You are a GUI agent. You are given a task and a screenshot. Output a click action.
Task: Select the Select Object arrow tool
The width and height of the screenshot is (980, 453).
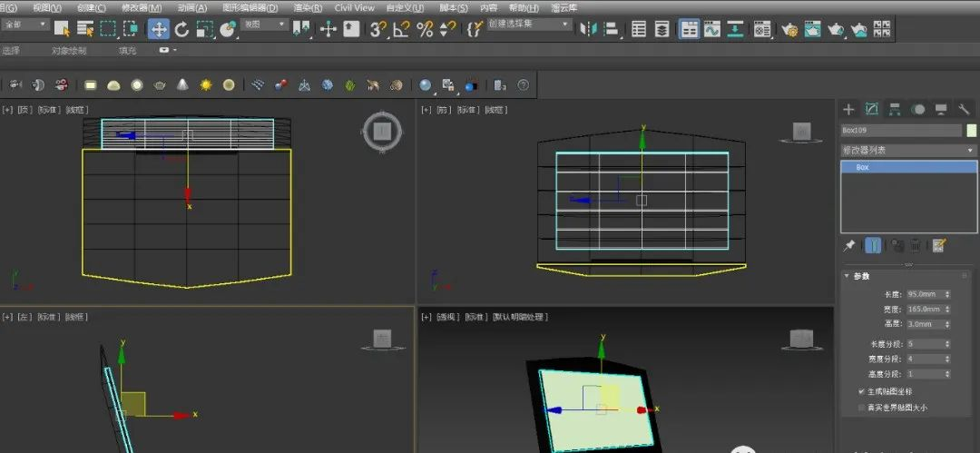62,28
